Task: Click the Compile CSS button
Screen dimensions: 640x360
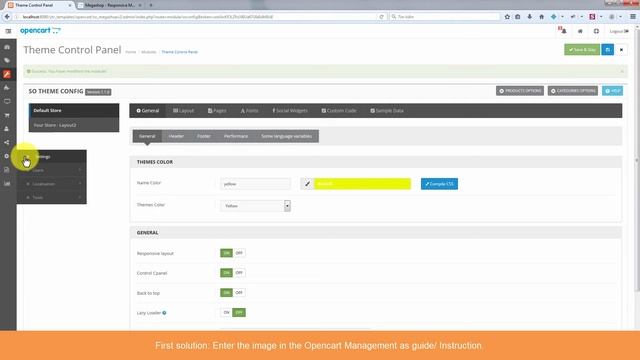Action: coord(439,184)
